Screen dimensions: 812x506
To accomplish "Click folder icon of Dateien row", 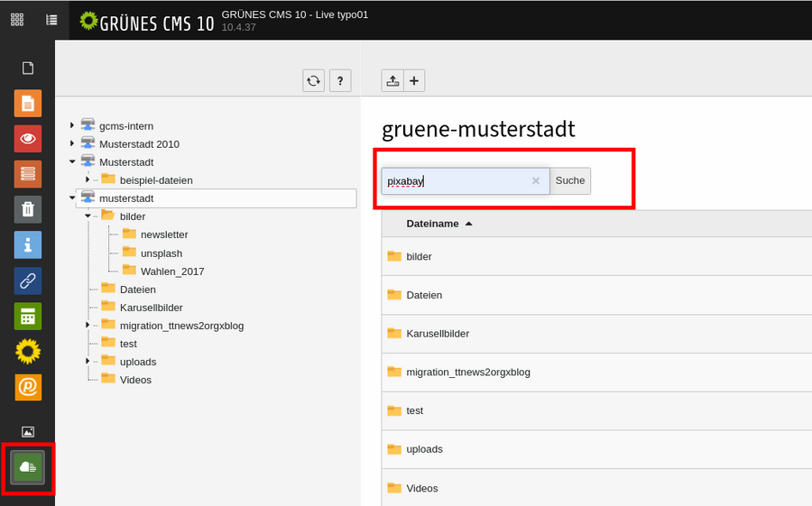I will pos(394,294).
